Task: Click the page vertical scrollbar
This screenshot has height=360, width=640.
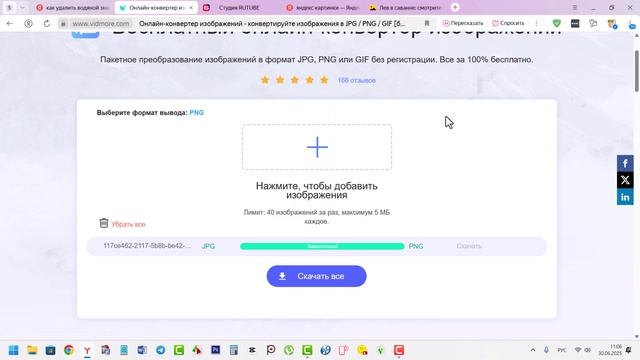Action: [636, 71]
